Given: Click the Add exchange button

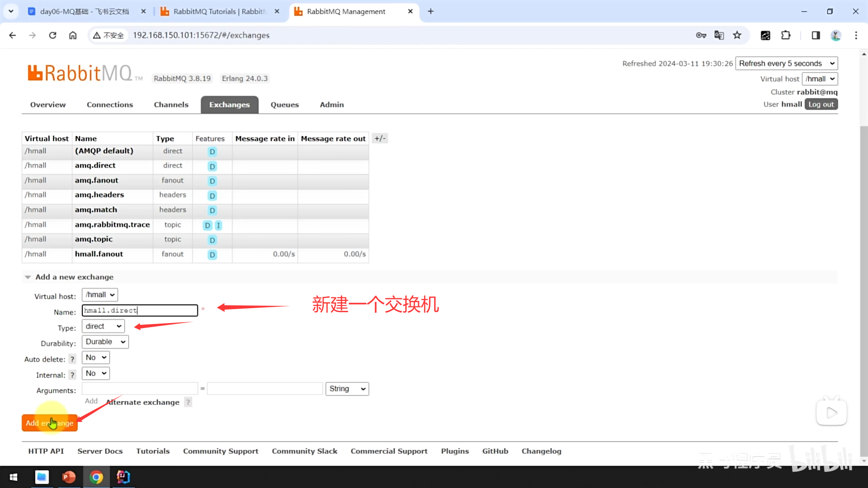Looking at the screenshot, I should pyautogui.click(x=49, y=423).
